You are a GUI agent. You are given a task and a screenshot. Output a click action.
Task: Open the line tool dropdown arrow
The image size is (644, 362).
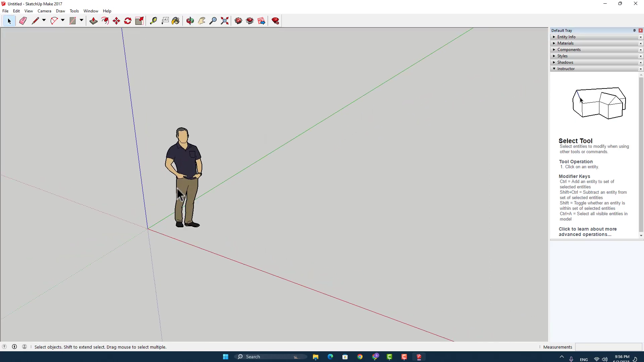point(44,20)
